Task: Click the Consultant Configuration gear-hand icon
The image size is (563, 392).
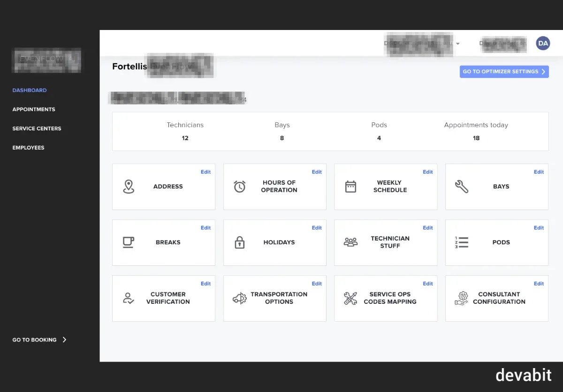Action: (462, 298)
